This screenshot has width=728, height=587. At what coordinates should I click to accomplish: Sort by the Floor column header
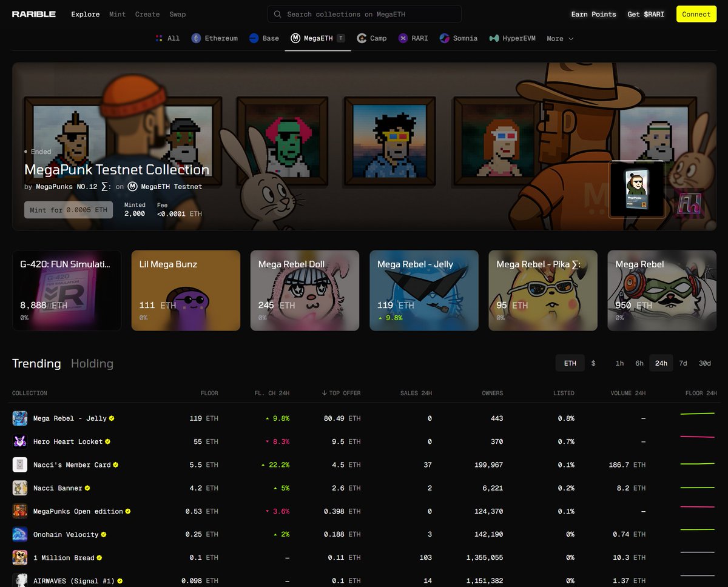point(209,394)
